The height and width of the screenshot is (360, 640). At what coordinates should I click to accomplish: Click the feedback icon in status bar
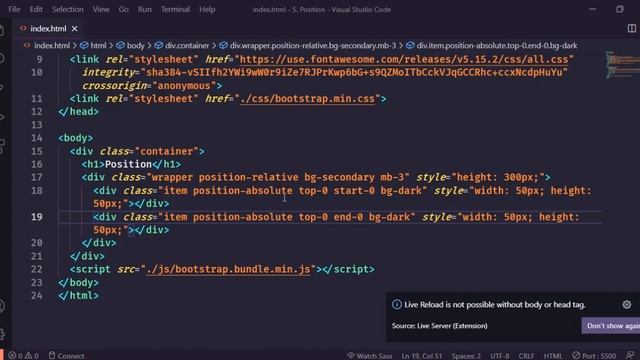[x=630, y=356]
